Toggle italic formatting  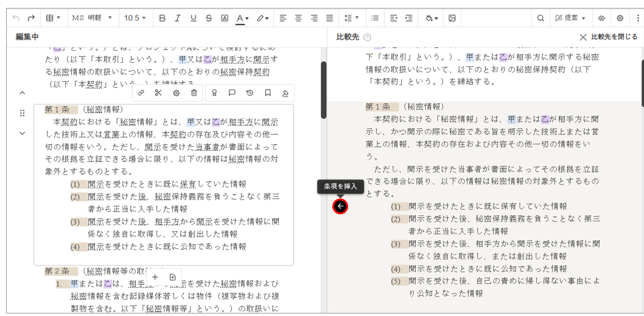click(x=177, y=18)
